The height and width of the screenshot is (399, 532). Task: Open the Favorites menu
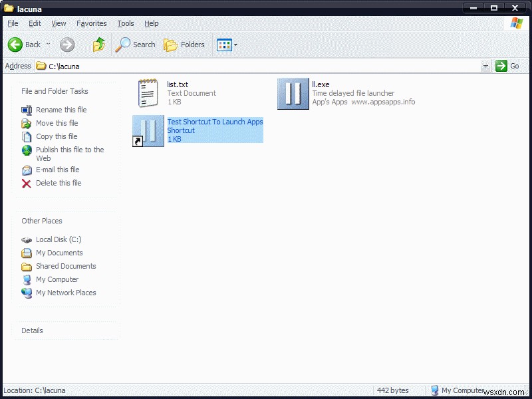(92, 23)
